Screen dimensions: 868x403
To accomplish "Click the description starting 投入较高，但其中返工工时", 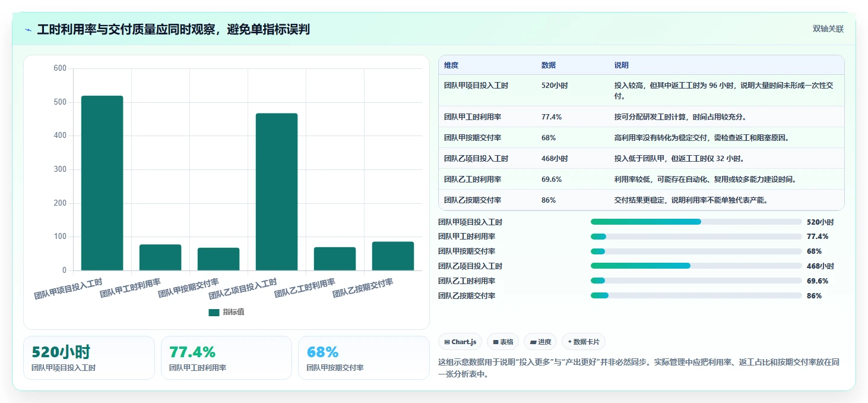I will 724,90.
